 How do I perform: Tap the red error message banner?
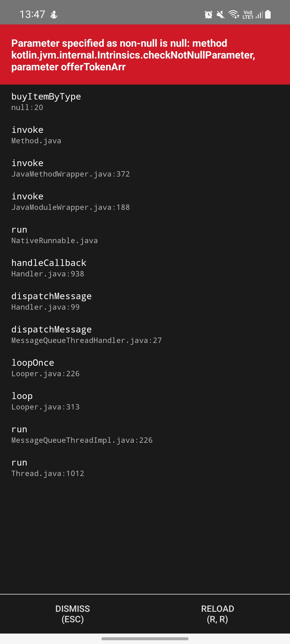[x=145, y=55]
